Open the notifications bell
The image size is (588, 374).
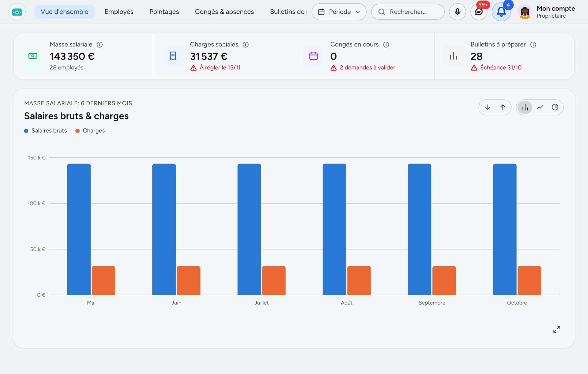[501, 12]
